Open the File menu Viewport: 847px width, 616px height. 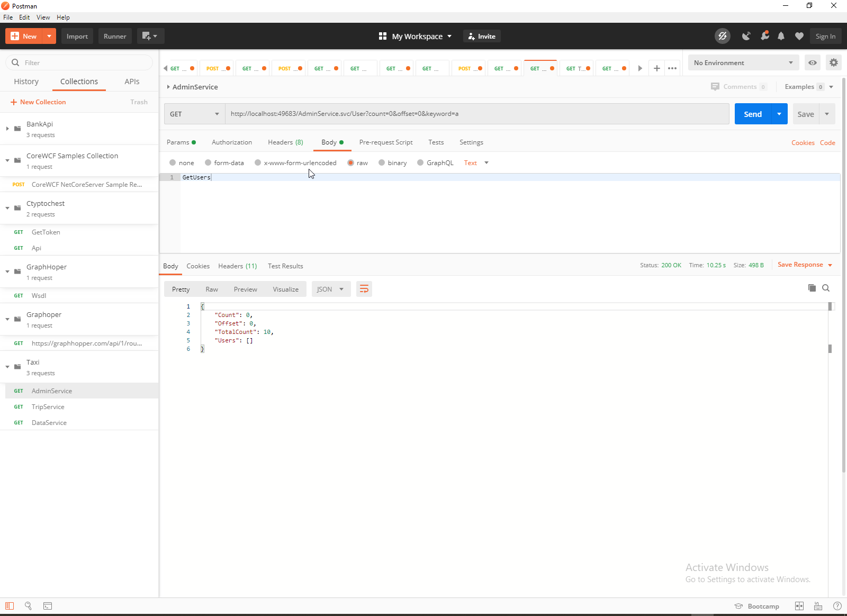(8, 17)
